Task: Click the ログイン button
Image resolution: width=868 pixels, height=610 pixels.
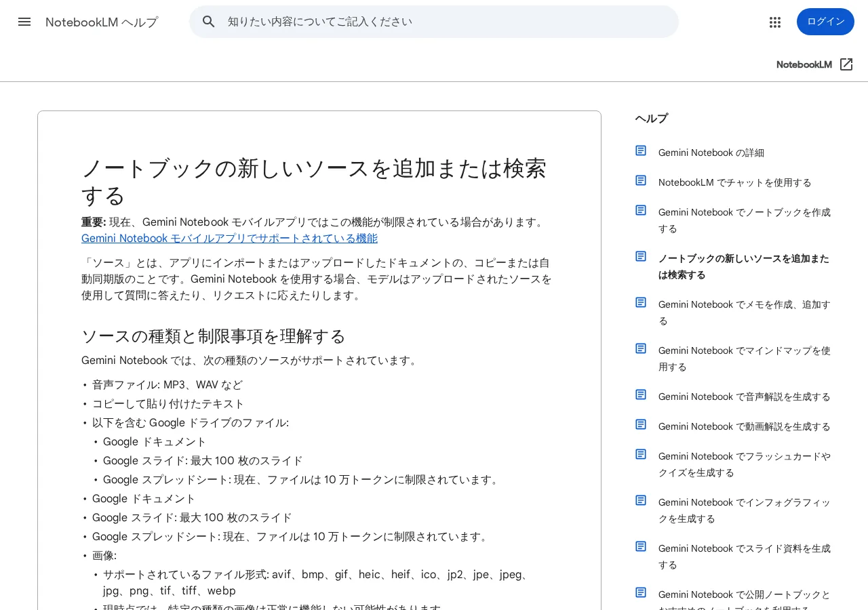Action: 825,22
